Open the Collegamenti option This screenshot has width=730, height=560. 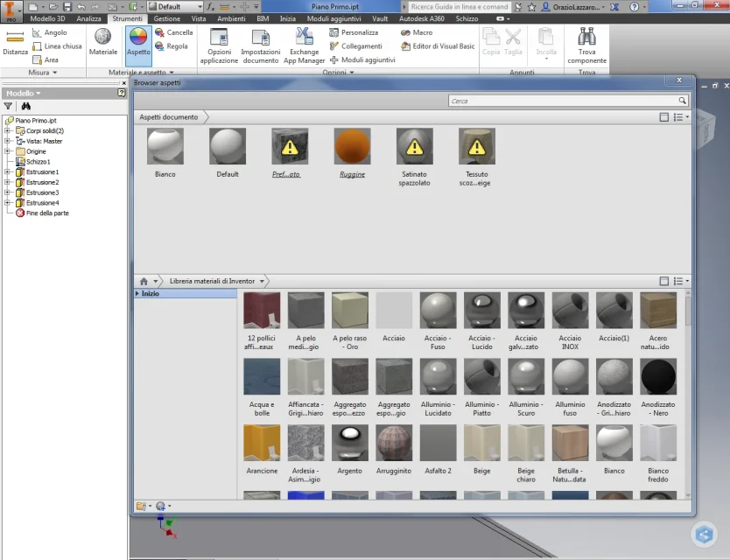click(x=355, y=46)
